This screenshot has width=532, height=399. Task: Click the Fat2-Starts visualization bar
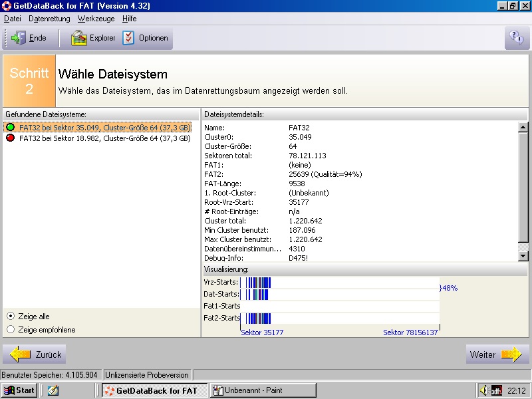click(x=340, y=319)
